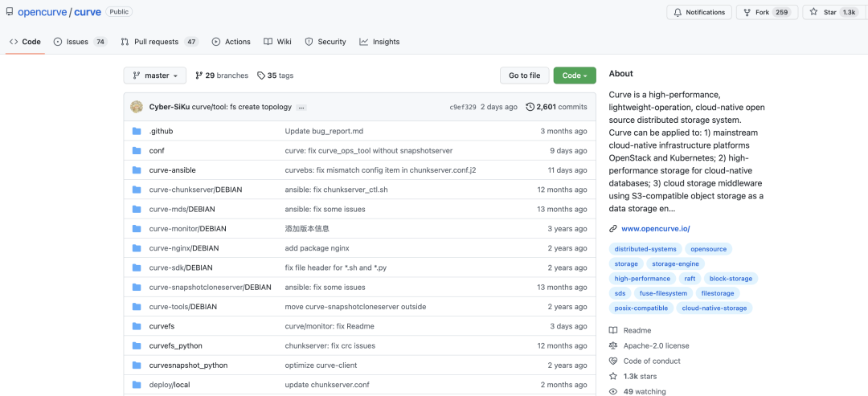The image size is (868, 396).
Task: Open the curvefs_python folder name
Action: 175,345
